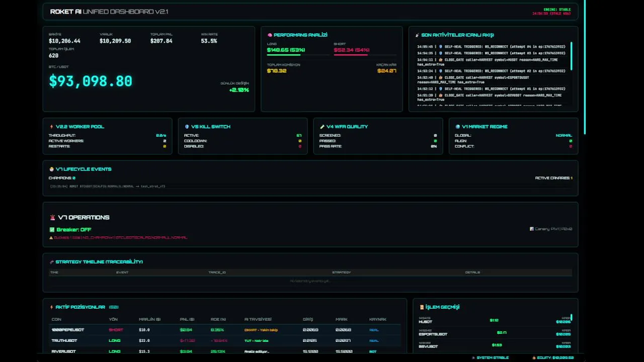Click the ESPORTSUSDT entry in İşlem Geçmişi
The height and width of the screenshot is (362, 644).
pos(495,332)
